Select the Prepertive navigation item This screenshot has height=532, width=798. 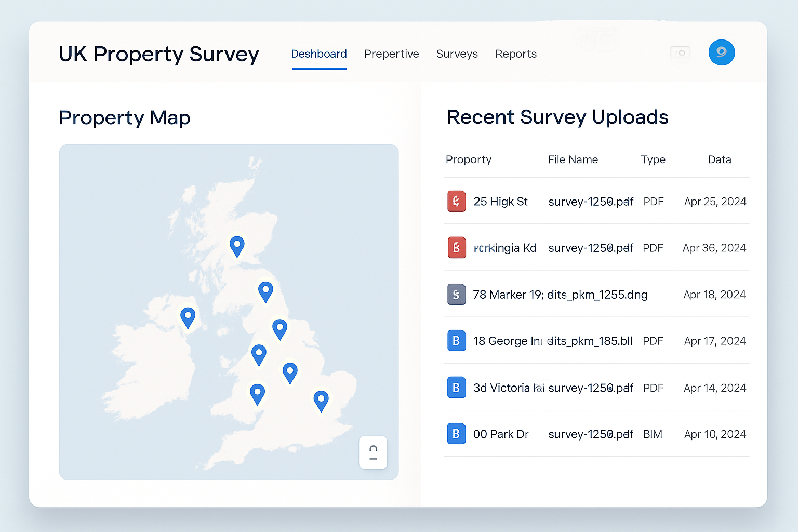point(392,54)
